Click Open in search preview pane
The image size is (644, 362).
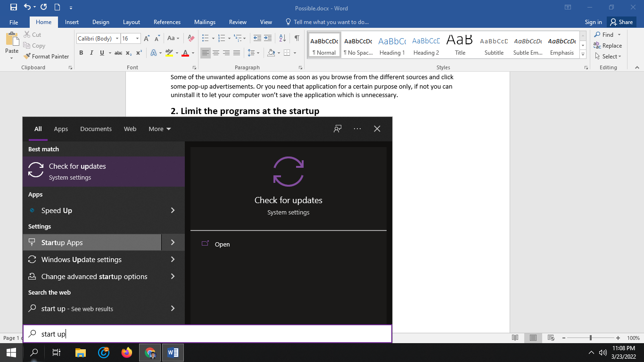222,244
